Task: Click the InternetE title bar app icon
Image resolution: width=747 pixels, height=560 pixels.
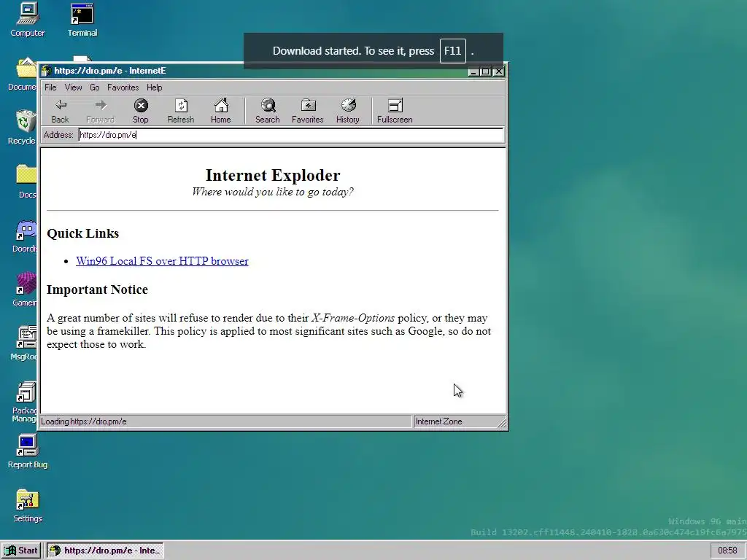Action: [x=46, y=71]
